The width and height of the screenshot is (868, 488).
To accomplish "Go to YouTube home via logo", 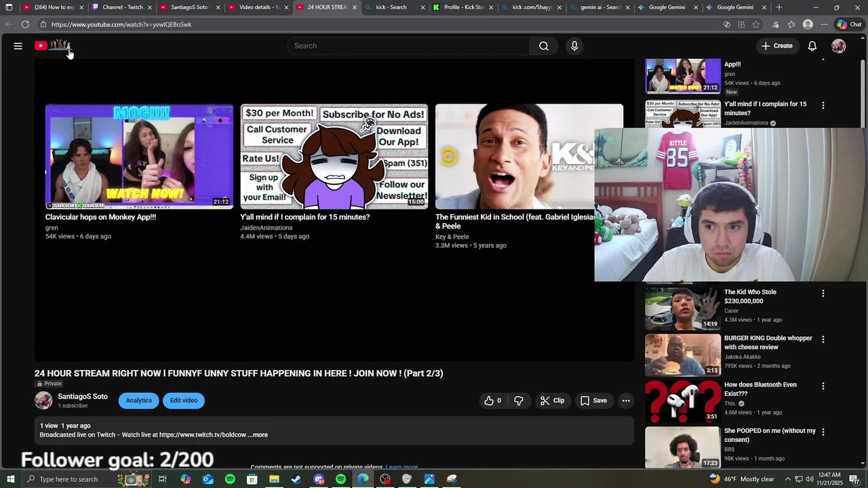I will [x=53, y=46].
